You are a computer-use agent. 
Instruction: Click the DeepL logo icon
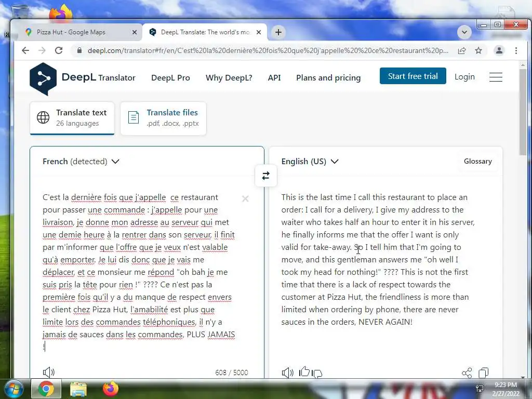point(43,79)
